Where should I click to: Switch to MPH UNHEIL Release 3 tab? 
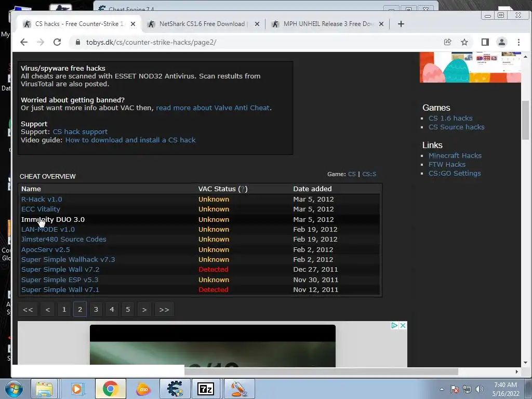click(x=328, y=24)
